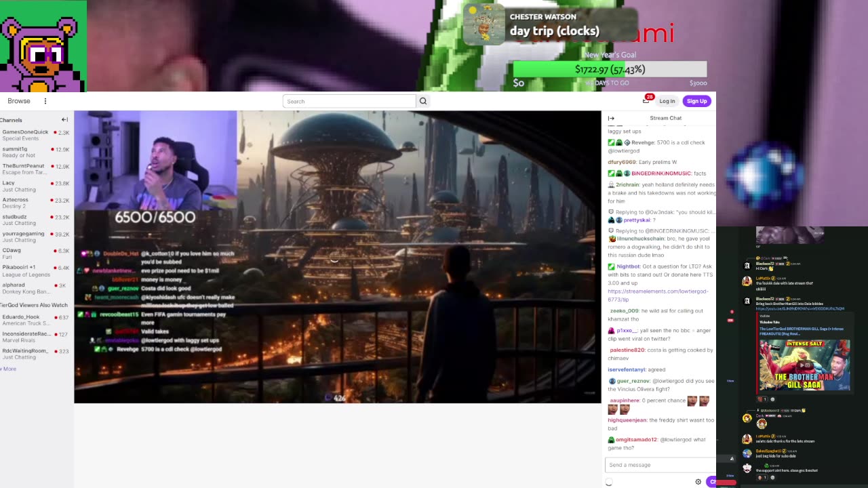Open summit1g channel
The width and height of the screenshot is (868, 488).
pyautogui.click(x=35, y=152)
